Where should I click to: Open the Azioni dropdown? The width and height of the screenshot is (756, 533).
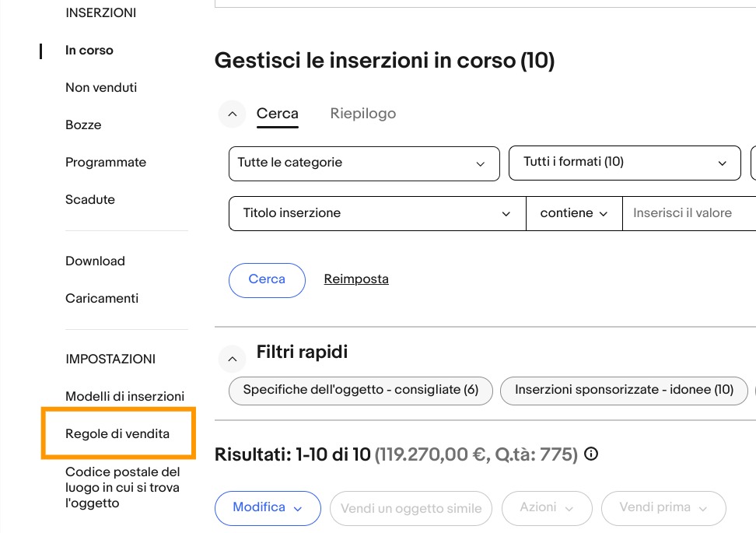click(547, 508)
